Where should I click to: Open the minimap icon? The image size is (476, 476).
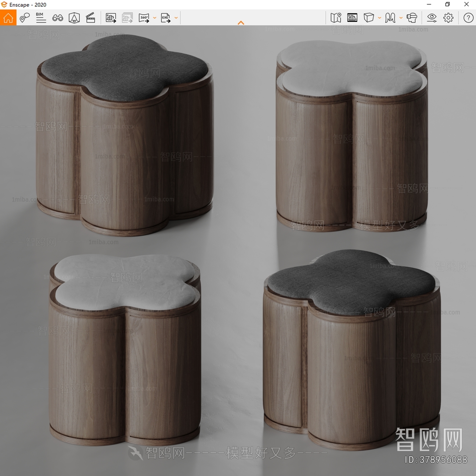coord(336,18)
